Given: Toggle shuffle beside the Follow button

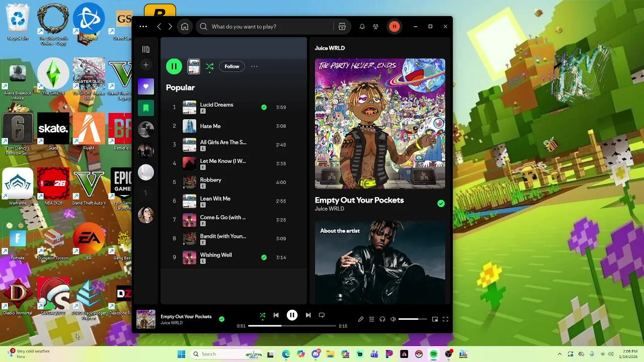Looking at the screenshot, I should (210, 66).
